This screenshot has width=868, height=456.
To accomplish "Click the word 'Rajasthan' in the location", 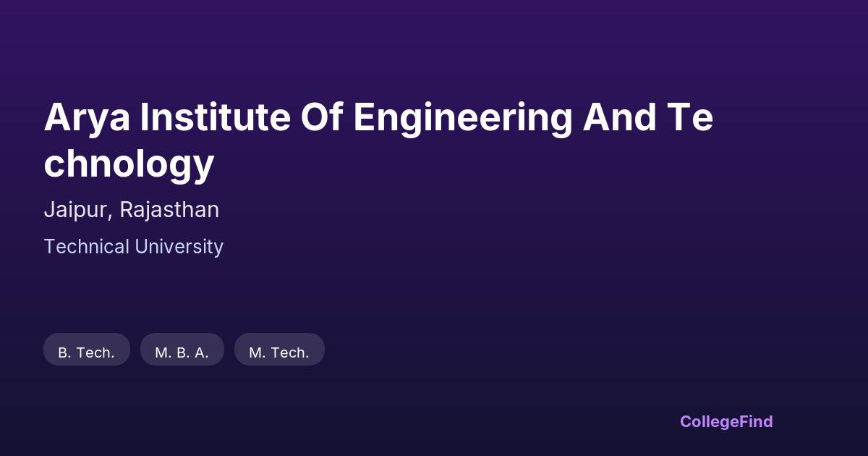I will 169,210.
